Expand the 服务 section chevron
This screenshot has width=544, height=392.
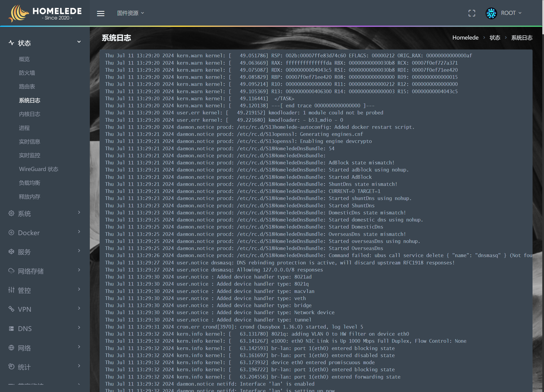(79, 251)
